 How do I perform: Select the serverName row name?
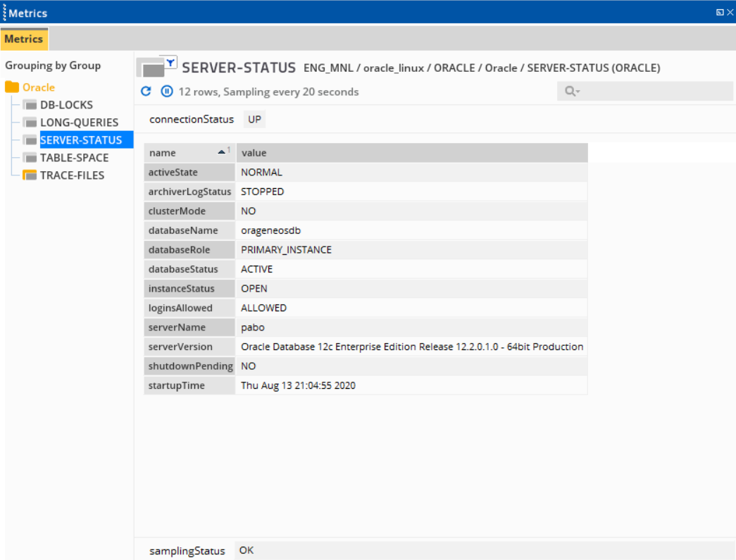[x=189, y=327]
